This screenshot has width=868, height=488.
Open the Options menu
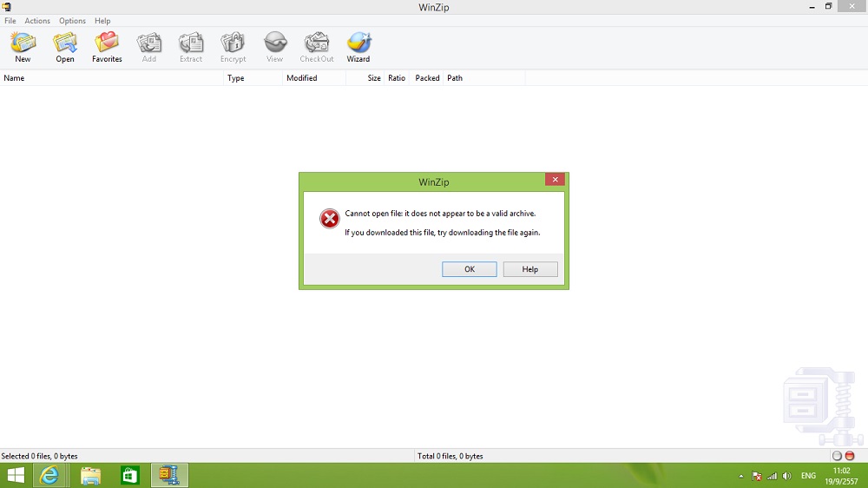point(72,21)
